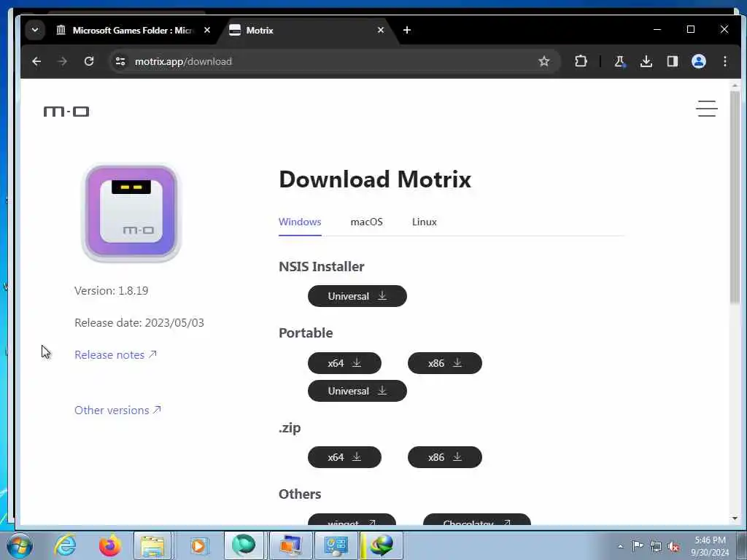Open the Chrome profile avatar
Screen dimensions: 747x560
tap(699, 61)
